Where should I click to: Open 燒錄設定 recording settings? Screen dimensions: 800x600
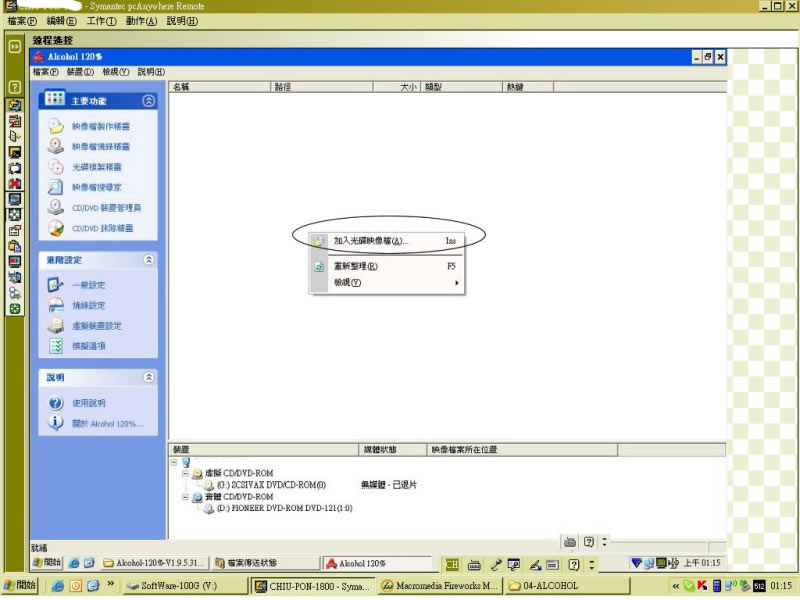pyautogui.click(x=88, y=305)
